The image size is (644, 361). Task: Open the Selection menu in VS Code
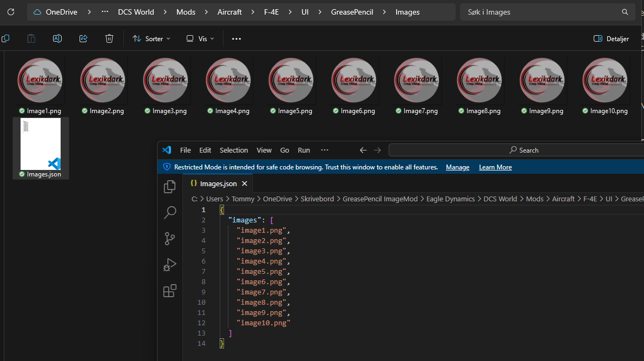[234, 150]
